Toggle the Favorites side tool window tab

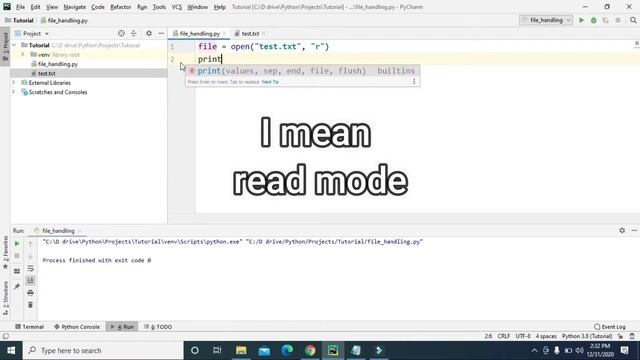(x=5, y=253)
